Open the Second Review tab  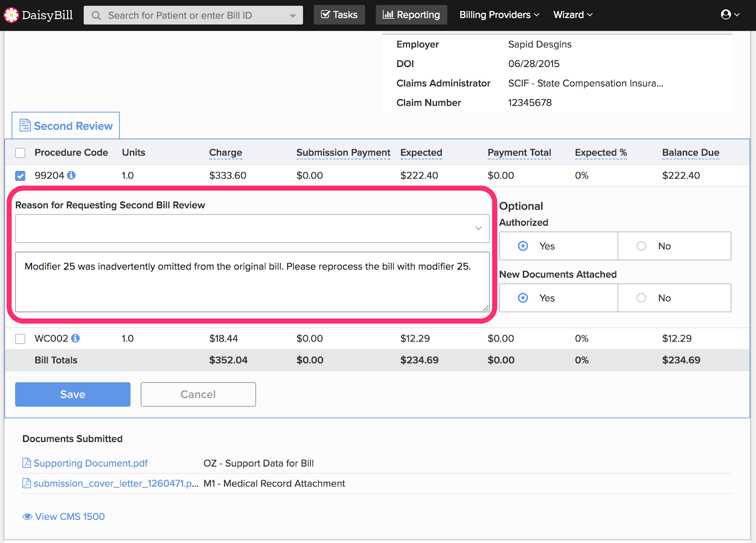tap(66, 126)
